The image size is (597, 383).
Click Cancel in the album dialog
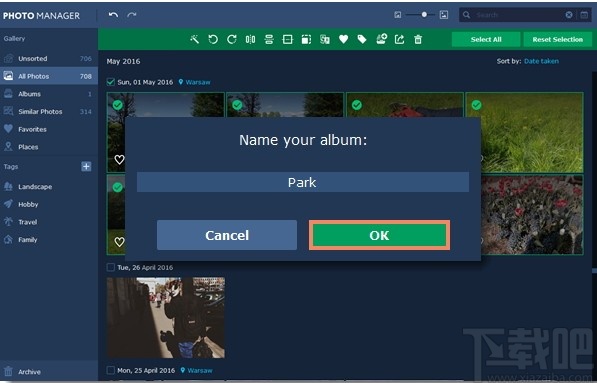click(x=227, y=235)
